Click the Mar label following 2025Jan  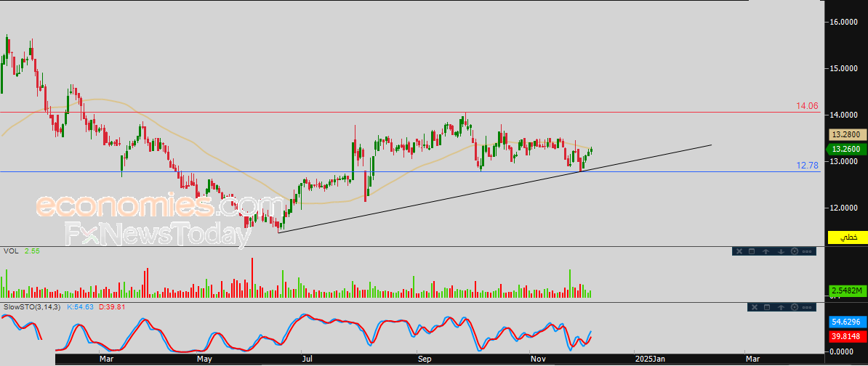pos(753,359)
